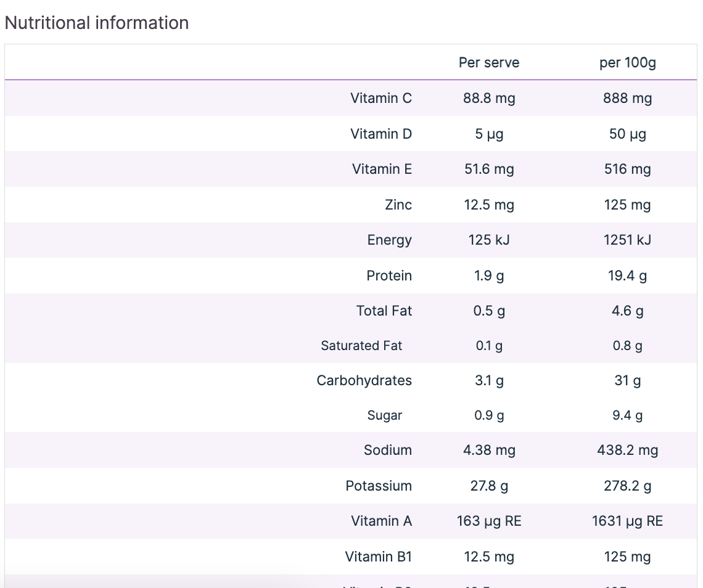Click the Per serve column header
The height and width of the screenshot is (588, 703).
(489, 63)
